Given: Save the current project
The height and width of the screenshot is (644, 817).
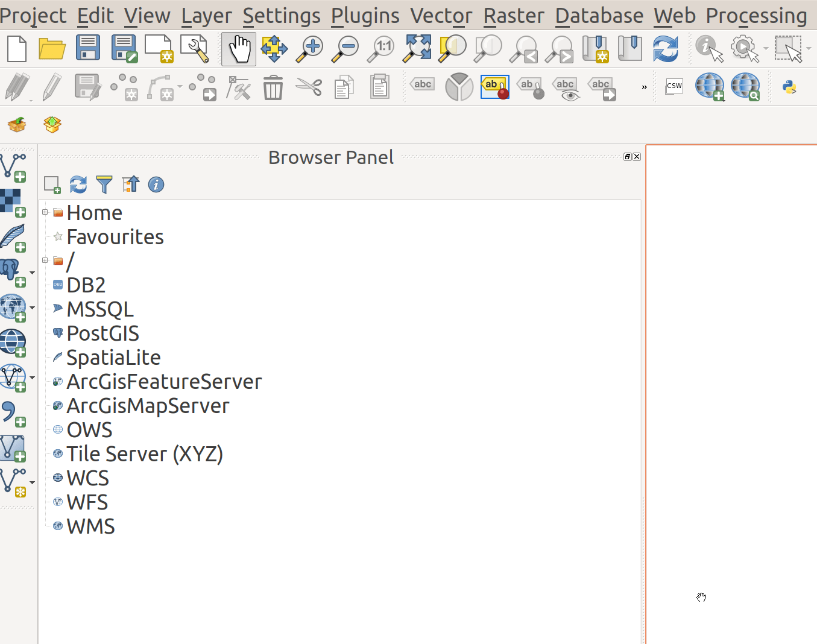Looking at the screenshot, I should point(88,48).
